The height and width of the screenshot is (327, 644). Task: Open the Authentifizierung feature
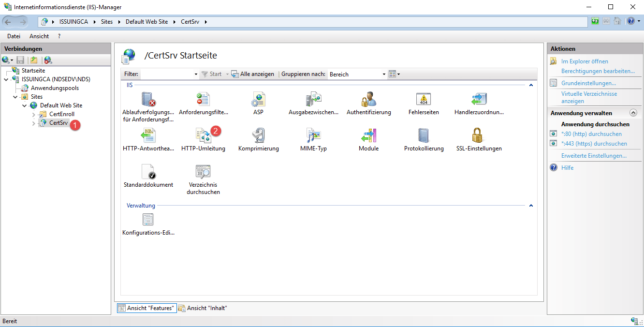[x=368, y=100]
